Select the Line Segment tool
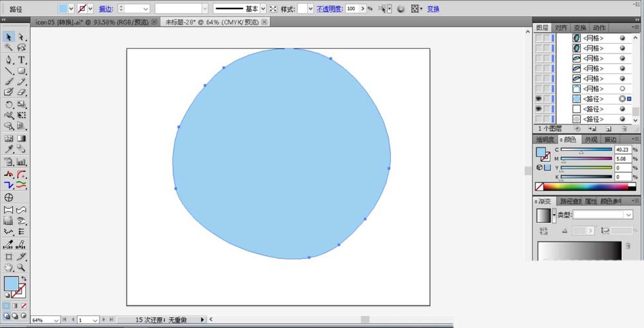The width and height of the screenshot is (644, 328). 8,71
